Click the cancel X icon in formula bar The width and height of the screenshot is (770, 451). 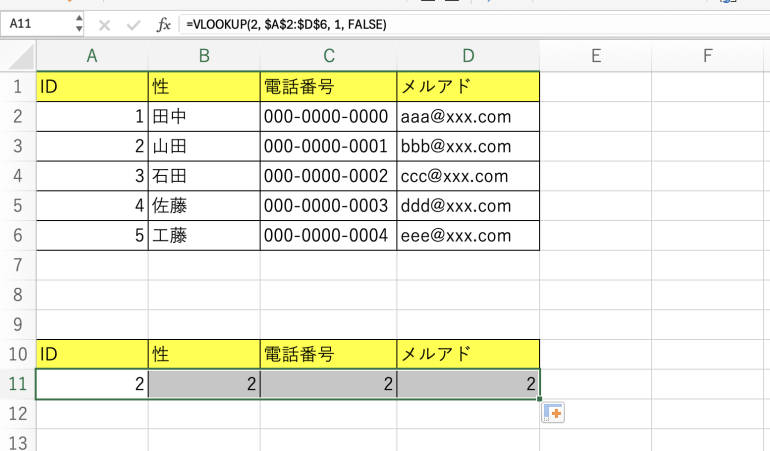pyautogui.click(x=104, y=25)
